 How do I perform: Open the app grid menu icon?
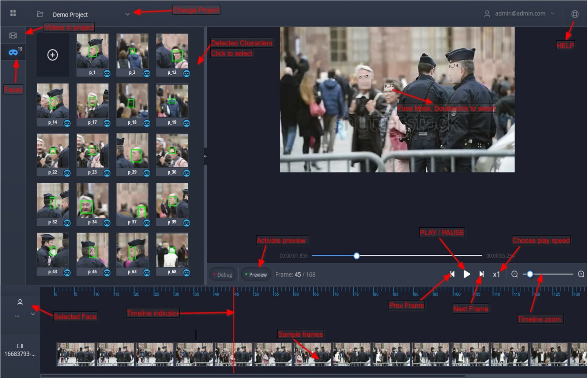(x=13, y=13)
